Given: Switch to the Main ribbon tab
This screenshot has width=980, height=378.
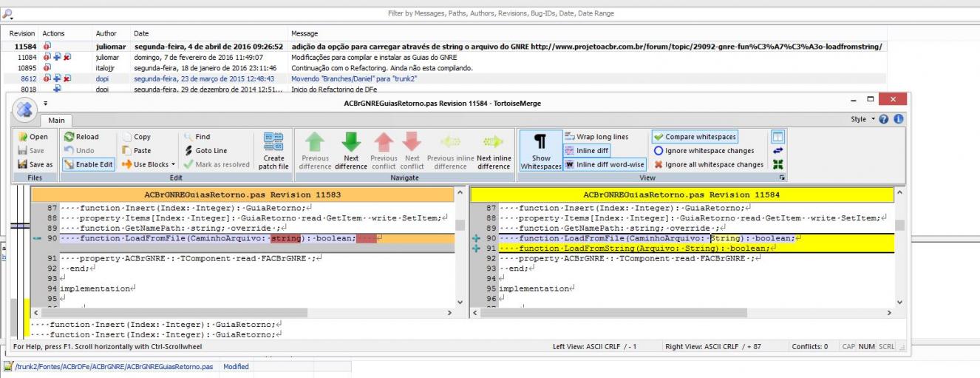Looking at the screenshot, I should 56,120.
